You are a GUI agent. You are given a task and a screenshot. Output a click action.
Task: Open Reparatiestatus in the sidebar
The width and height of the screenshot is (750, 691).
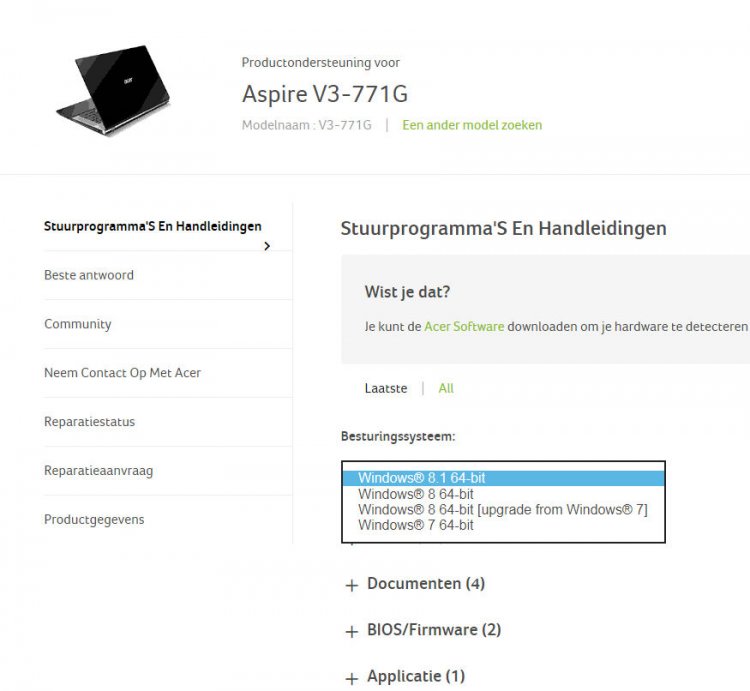click(89, 422)
